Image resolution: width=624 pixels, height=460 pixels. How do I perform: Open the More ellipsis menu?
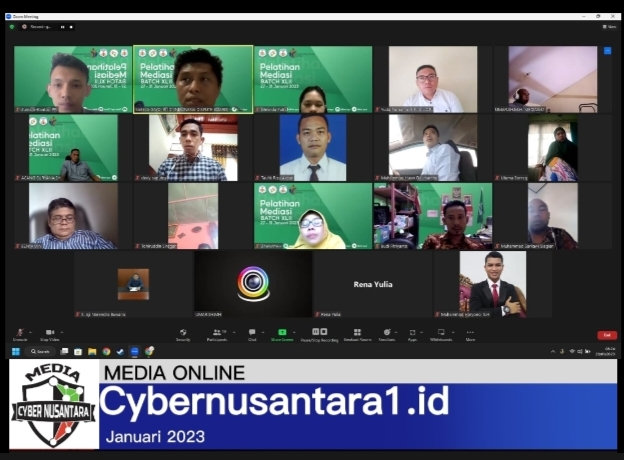470,335
